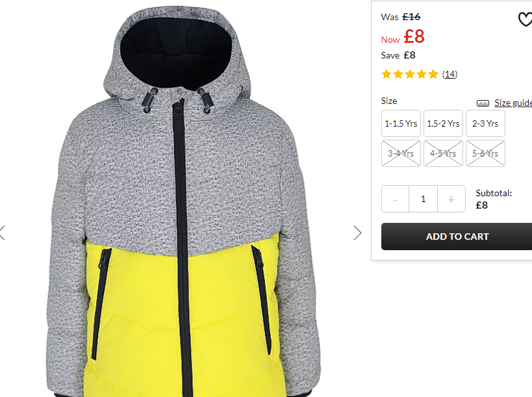Select size 1.5-2 Yrs
Image resolution: width=532 pixels, height=397 pixels.
(x=443, y=123)
